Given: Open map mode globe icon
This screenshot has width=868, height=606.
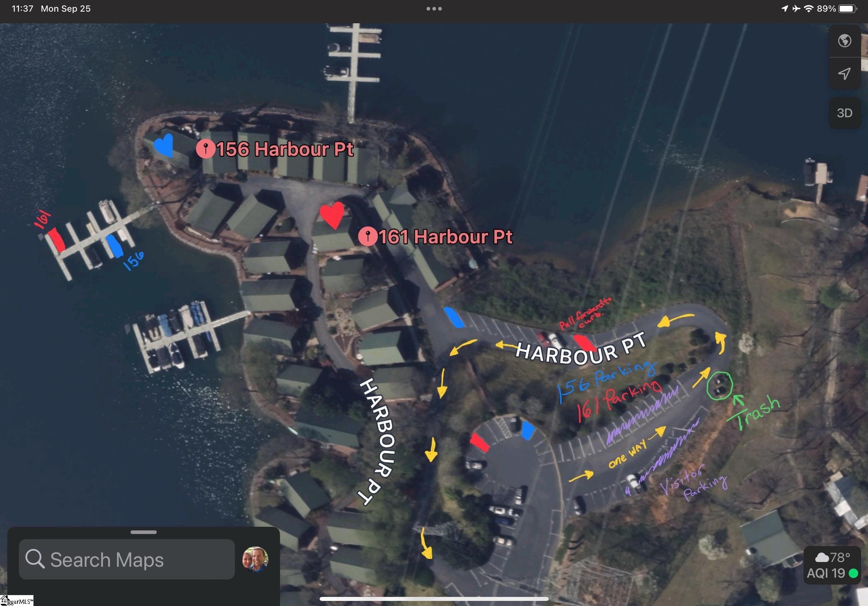Looking at the screenshot, I should (x=845, y=41).
